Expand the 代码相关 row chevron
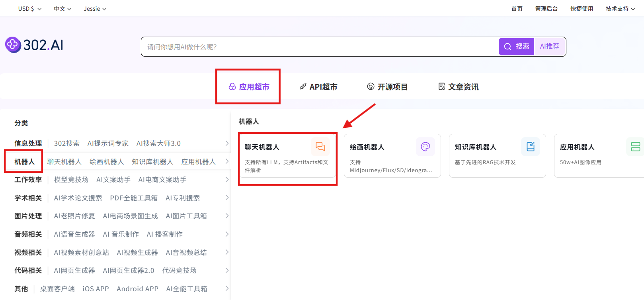Screen dimensions: 644x300 click(x=227, y=271)
